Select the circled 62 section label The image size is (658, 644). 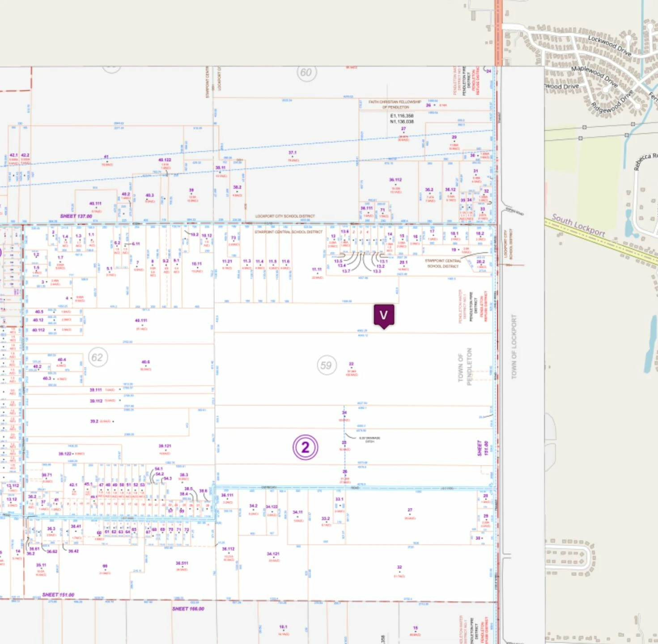pos(97,357)
